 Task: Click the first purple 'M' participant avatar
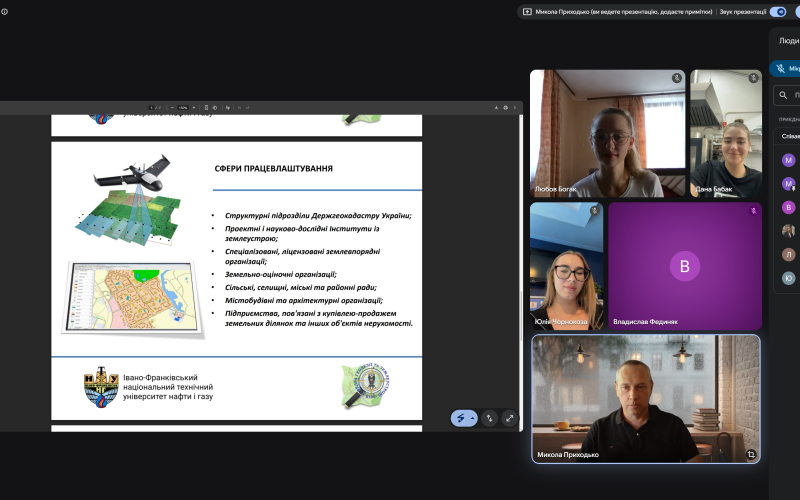click(x=788, y=160)
